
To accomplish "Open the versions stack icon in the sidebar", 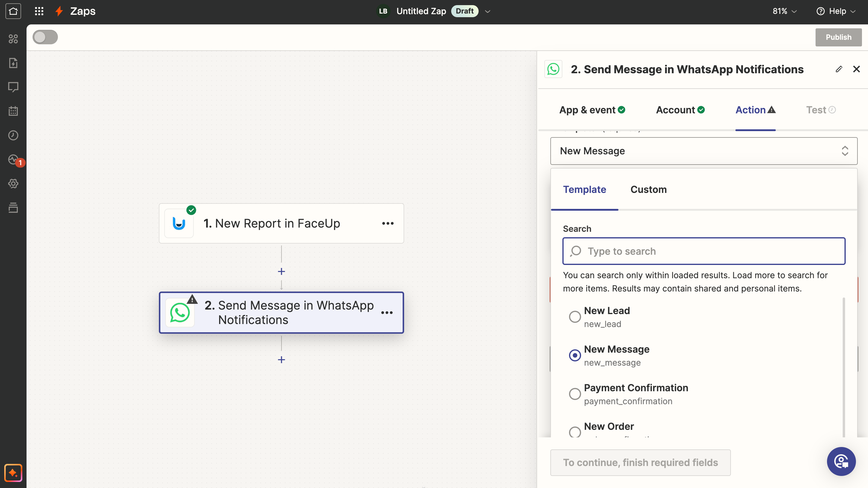I will click(13, 208).
